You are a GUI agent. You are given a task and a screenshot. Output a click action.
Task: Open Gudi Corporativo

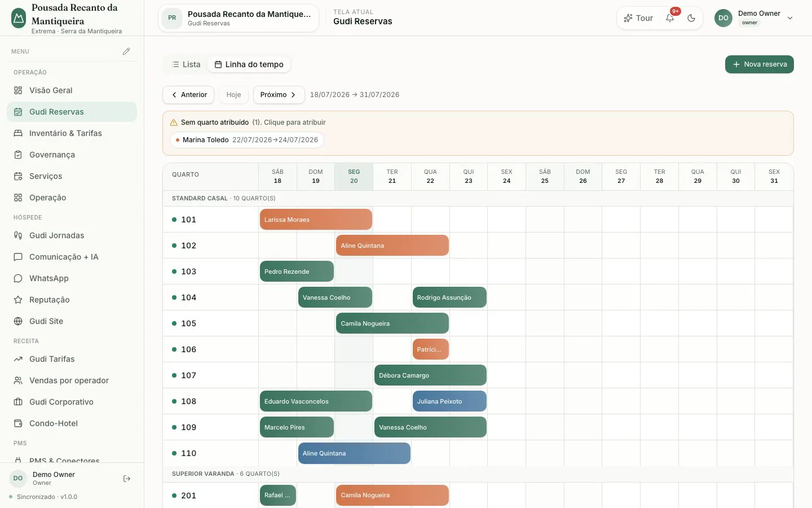[x=72, y=402]
